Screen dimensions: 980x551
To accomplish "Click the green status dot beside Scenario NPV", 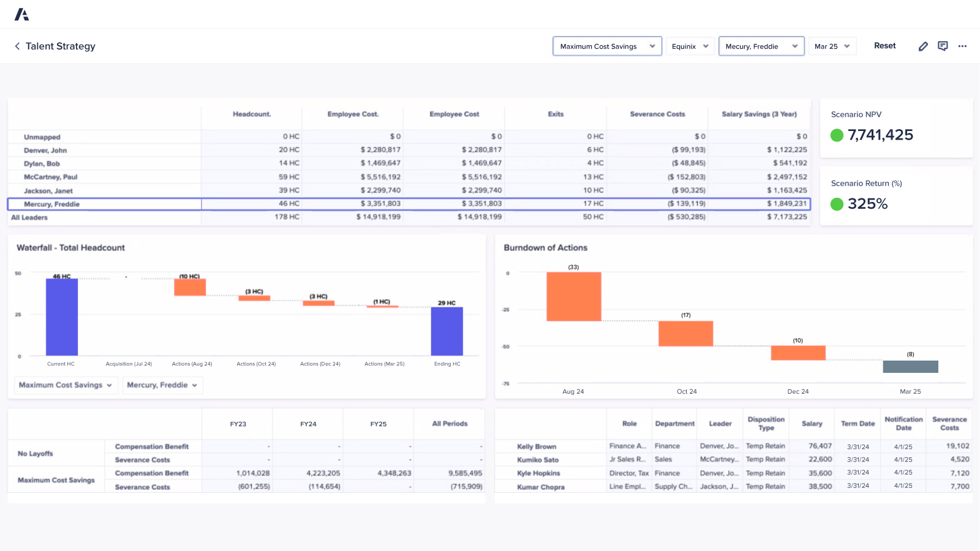I will [x=837, y=135].
